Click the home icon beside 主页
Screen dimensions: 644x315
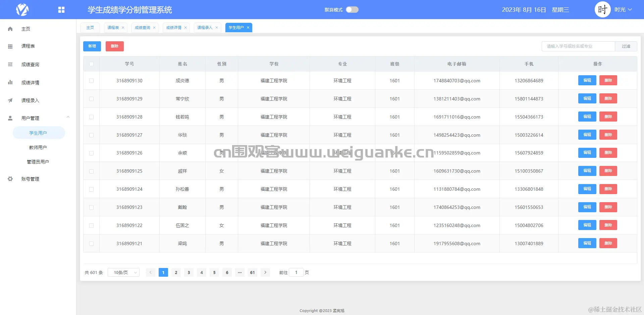tap(10, 29)
